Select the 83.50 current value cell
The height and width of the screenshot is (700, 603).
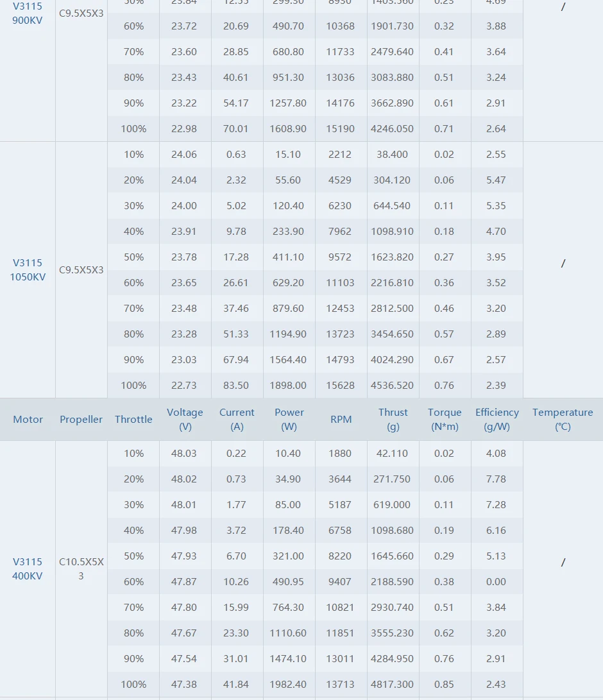(x=236, y=385)
